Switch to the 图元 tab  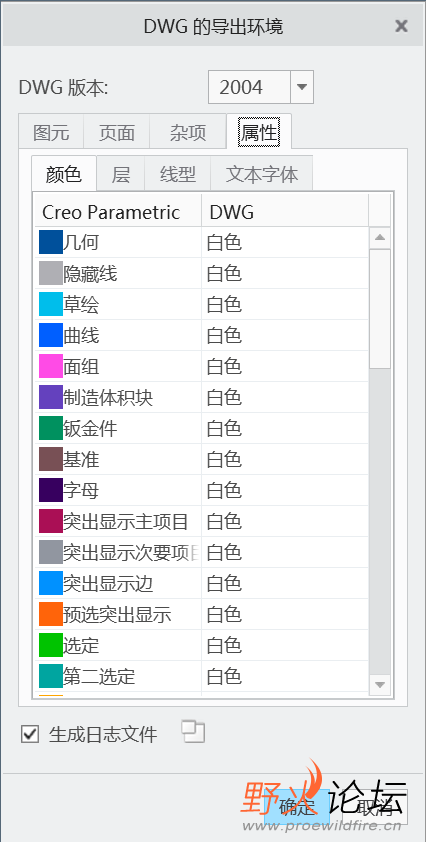[x=51, y=133]
